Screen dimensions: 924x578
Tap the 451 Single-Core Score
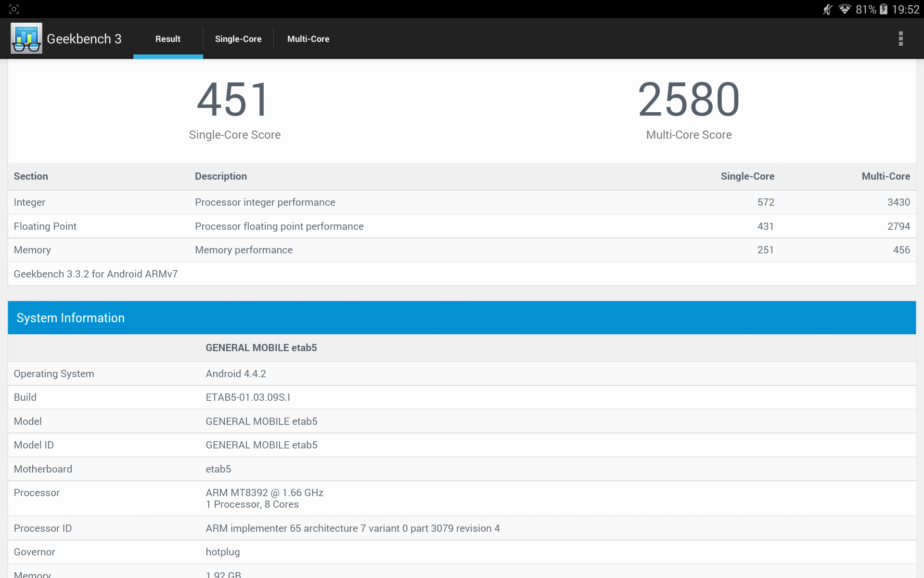pos(234,100)
